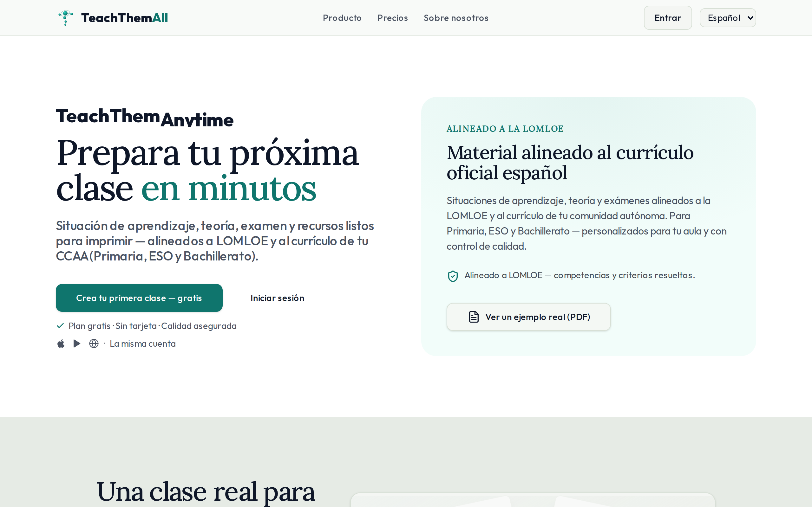The width and height of the screenshot is (812, 507).
Task: Click the TeachThemAnytime wordmark
Action: (x=145, y=117)
